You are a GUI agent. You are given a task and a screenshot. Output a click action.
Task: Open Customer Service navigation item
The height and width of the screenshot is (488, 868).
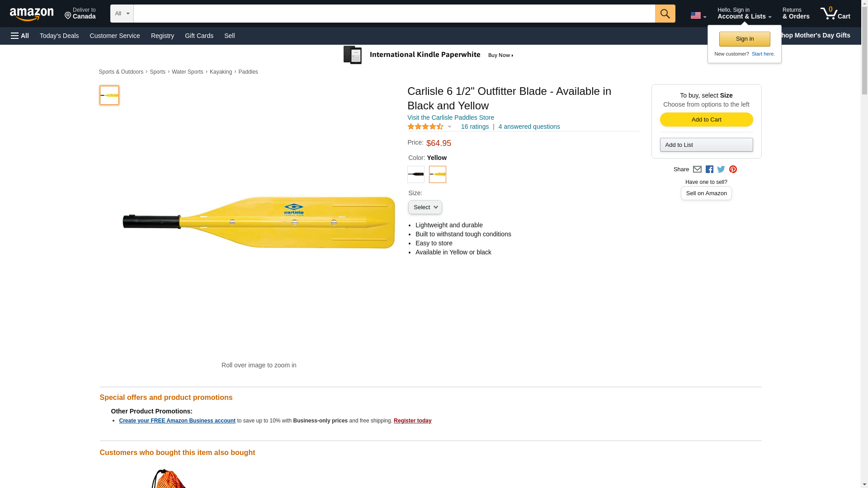pos(115,36)
